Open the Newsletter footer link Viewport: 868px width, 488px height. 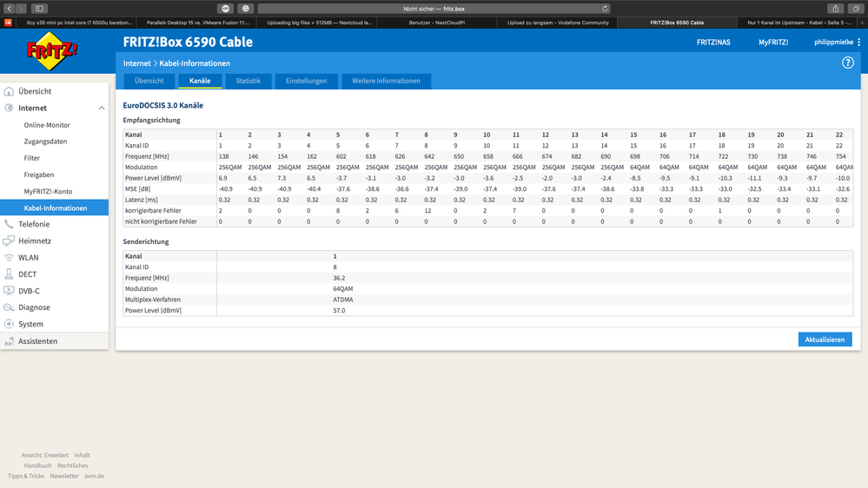[64, 477]
